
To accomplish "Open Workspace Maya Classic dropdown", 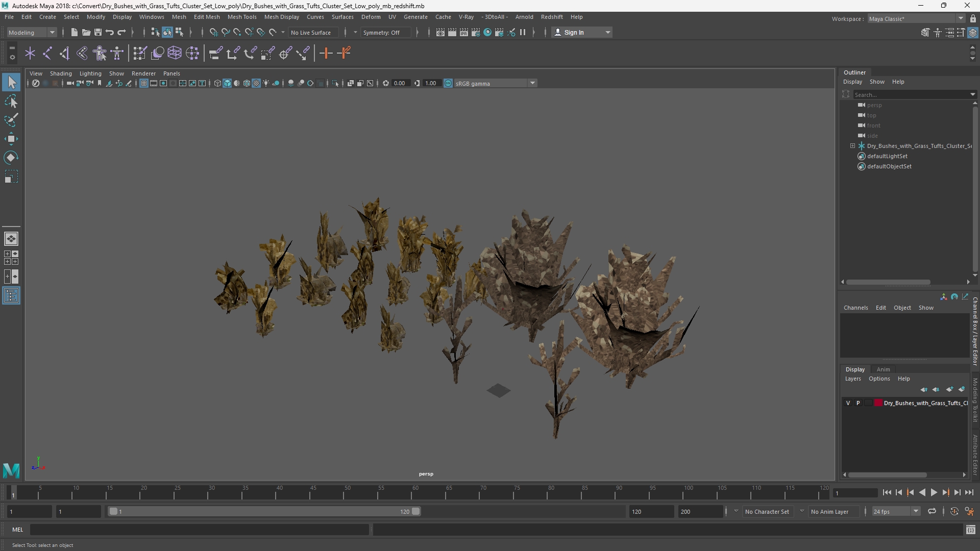I will point(916,18).
